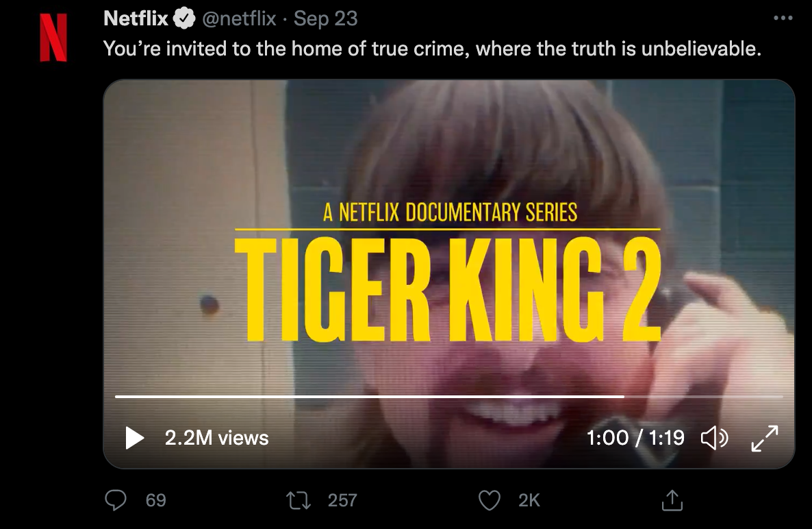The image size is (812, 529).
Task: Click the 2.2M views counter
Action: (x=216, y=438)
